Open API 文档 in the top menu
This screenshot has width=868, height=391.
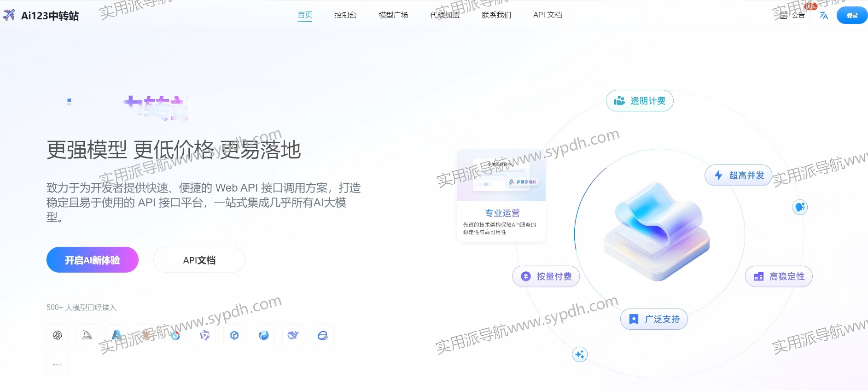point(548,15)
